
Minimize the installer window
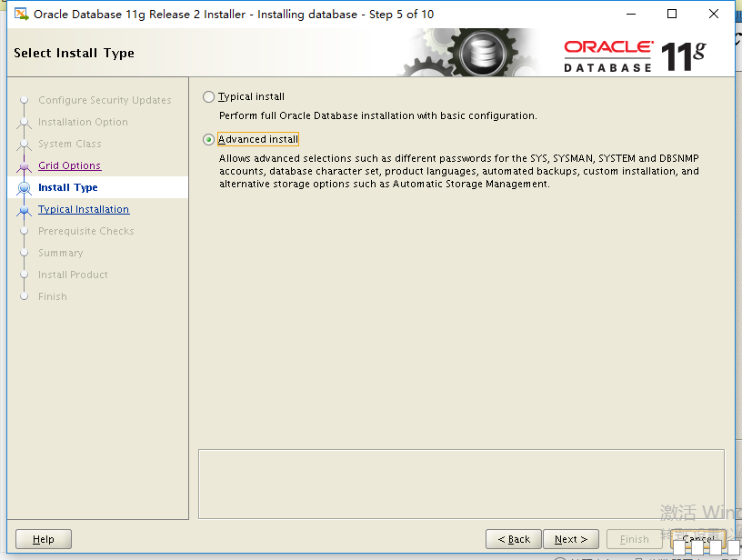(630, 15)
